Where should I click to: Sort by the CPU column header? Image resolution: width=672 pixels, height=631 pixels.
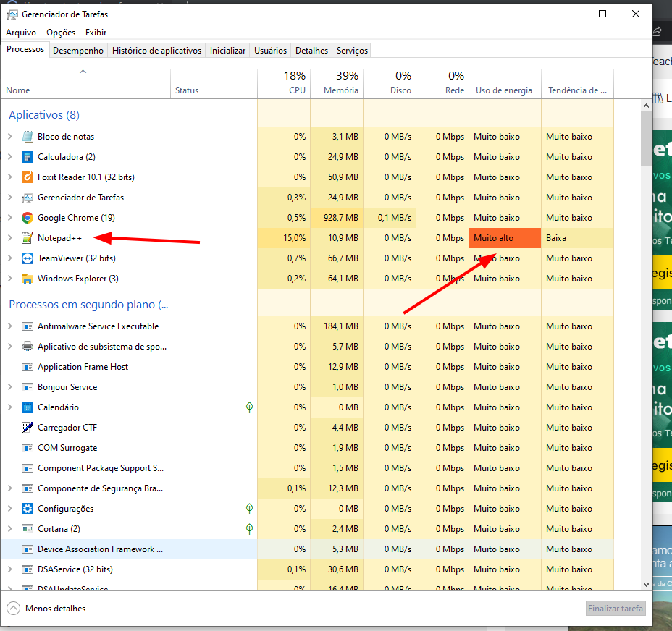(x=284, y=83)
